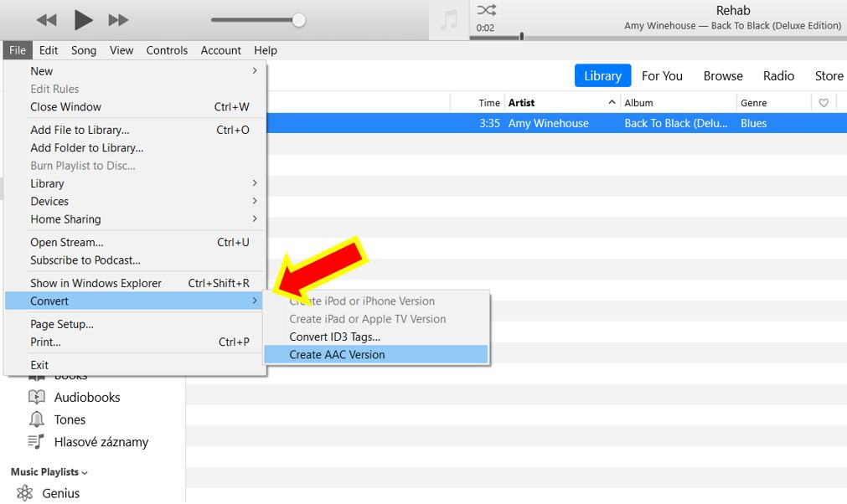This screenshot has width=847, height=504.
Task: Click the Amy Winehouse album line in player
Action: tap(732, 25)
